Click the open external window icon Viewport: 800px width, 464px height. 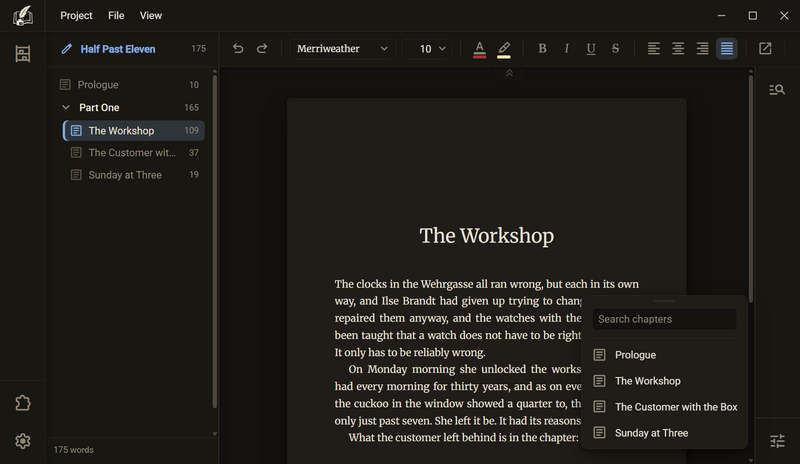(765, 48)
